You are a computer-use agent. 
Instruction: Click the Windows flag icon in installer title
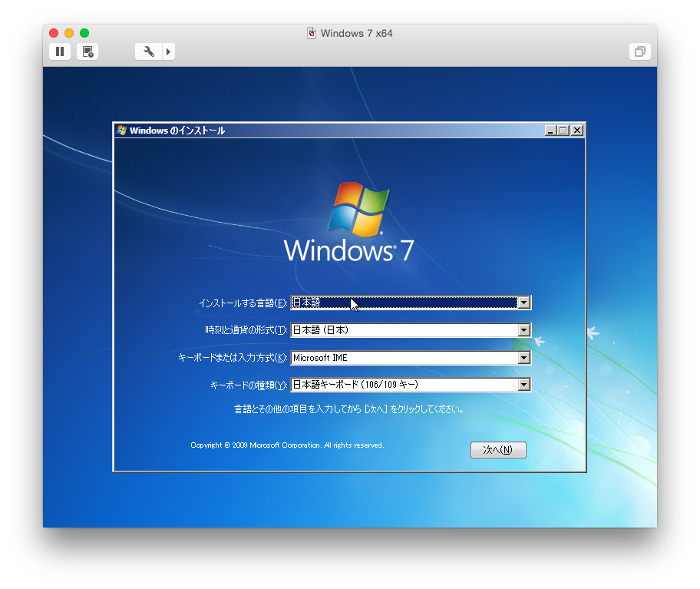tap(121, 131)
